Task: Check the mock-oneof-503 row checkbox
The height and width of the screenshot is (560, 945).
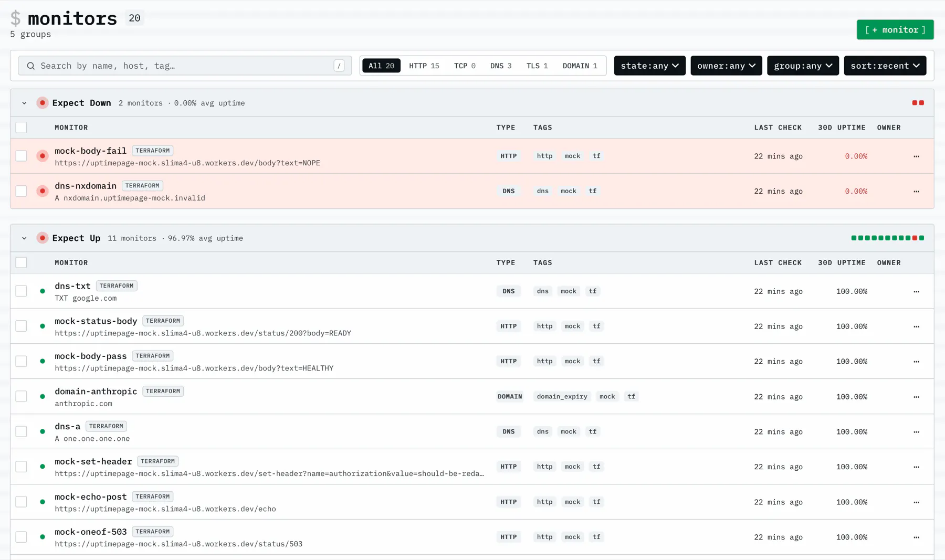Action: click(x=21, y=537)
